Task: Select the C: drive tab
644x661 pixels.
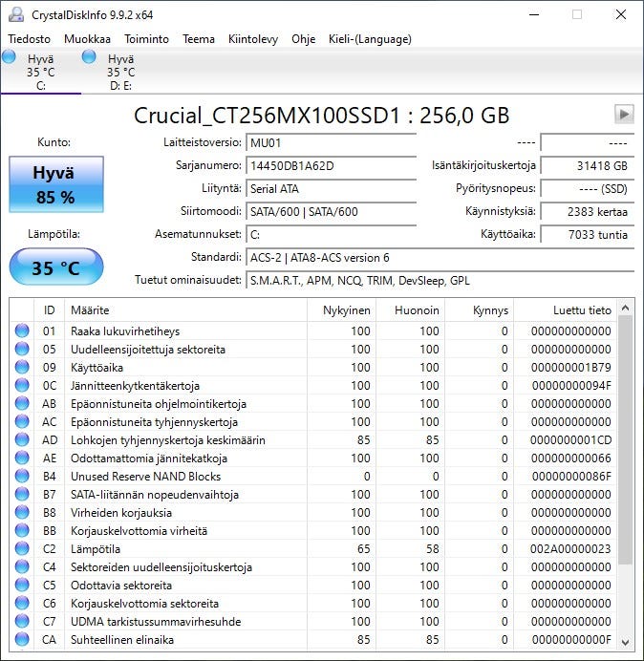Action: coord(41,72)
